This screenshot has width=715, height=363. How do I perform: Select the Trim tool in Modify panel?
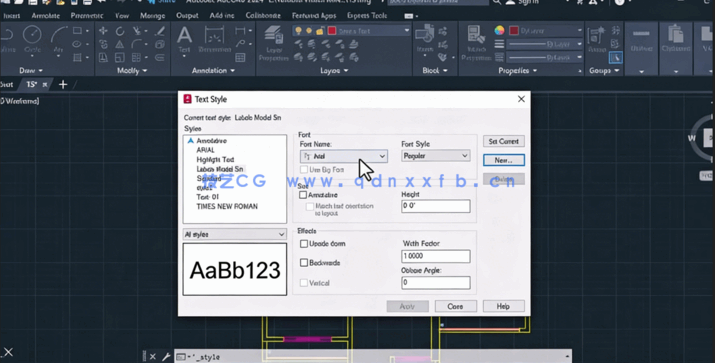[x=136, y=31]
